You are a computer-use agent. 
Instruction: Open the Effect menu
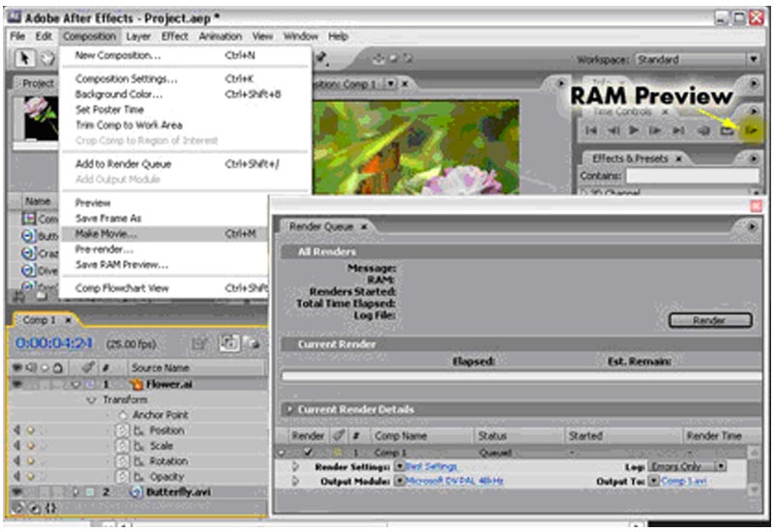pos(175,37)
